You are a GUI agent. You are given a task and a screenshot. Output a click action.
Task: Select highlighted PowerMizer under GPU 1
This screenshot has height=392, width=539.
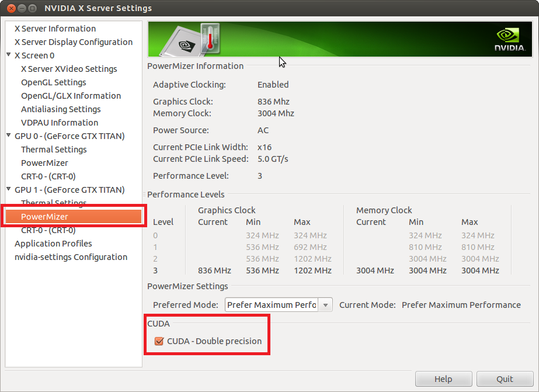click(74, 217)
